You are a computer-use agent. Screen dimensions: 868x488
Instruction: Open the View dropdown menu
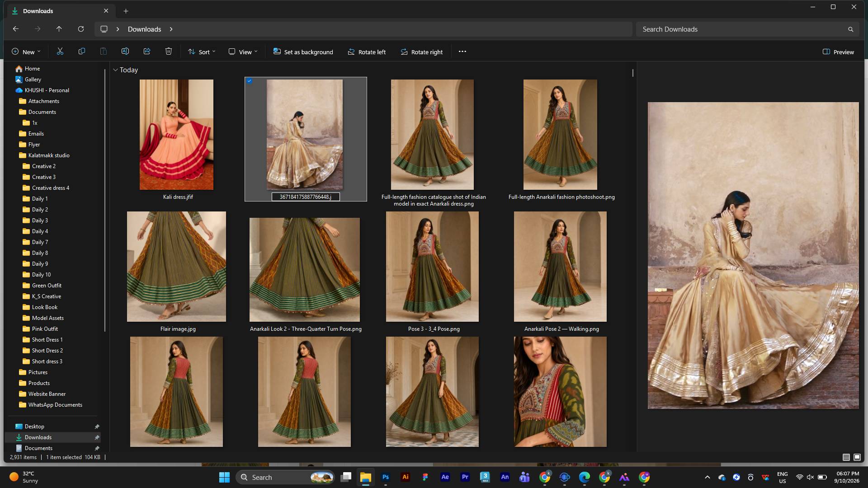click(x=243, y=52)
